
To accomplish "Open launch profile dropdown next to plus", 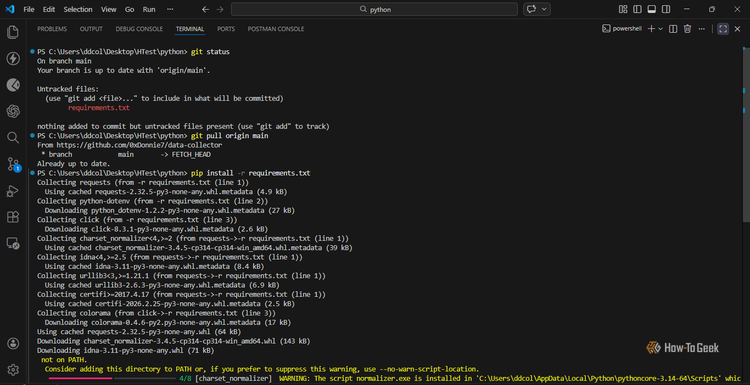I will pos(661,29).
